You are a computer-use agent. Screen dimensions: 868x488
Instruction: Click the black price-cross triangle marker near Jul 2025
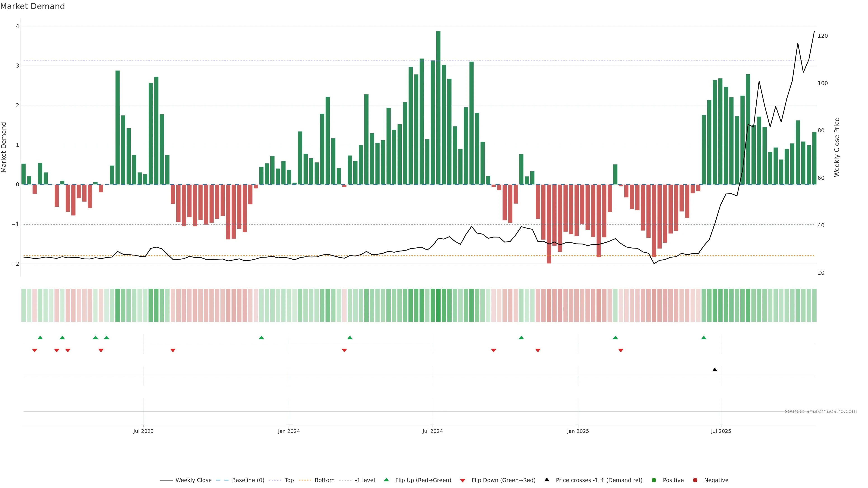point(715,370)
